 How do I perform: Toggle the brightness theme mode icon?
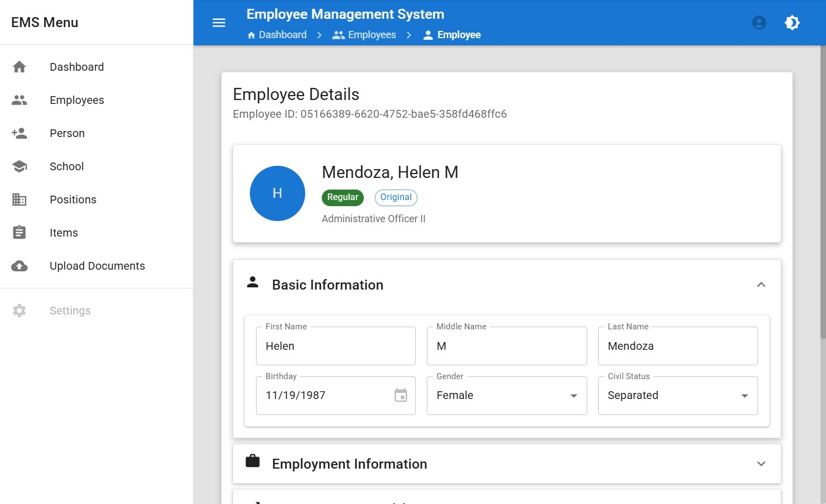(792, 23)
